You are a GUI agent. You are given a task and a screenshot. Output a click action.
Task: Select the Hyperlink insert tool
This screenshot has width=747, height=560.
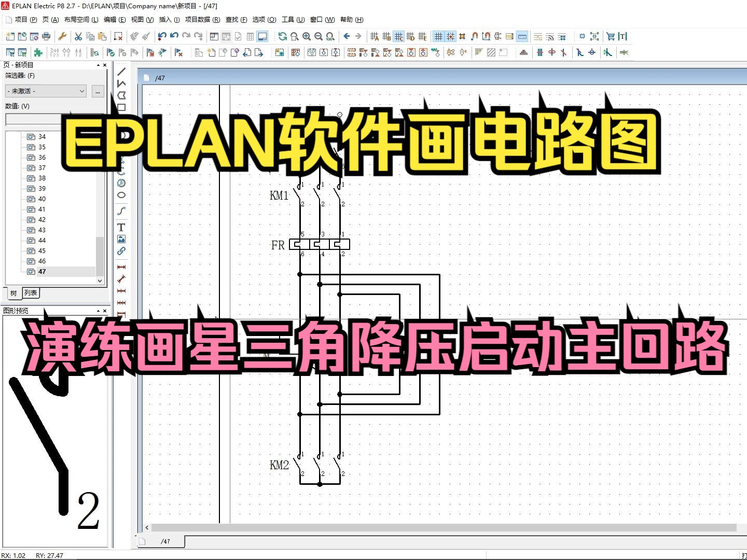(x=121, y=251)
